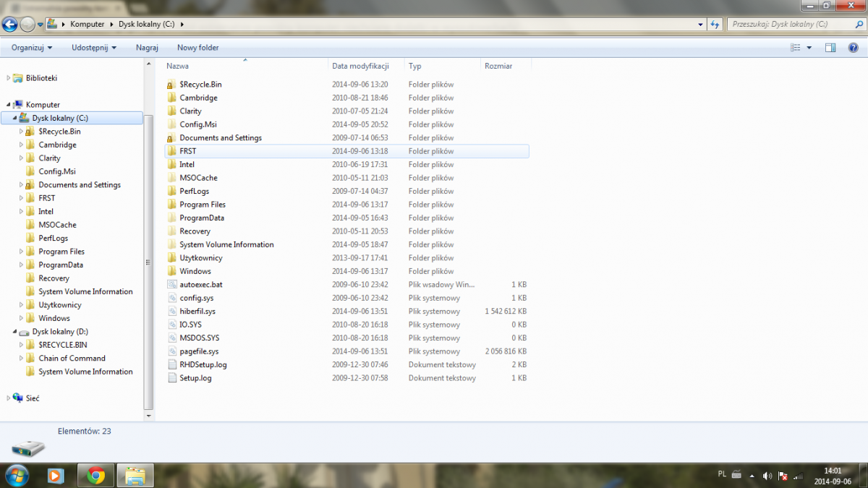868x488 pixels.
Task: Select MSOCache in the file list
Action: tap(198, 178)
